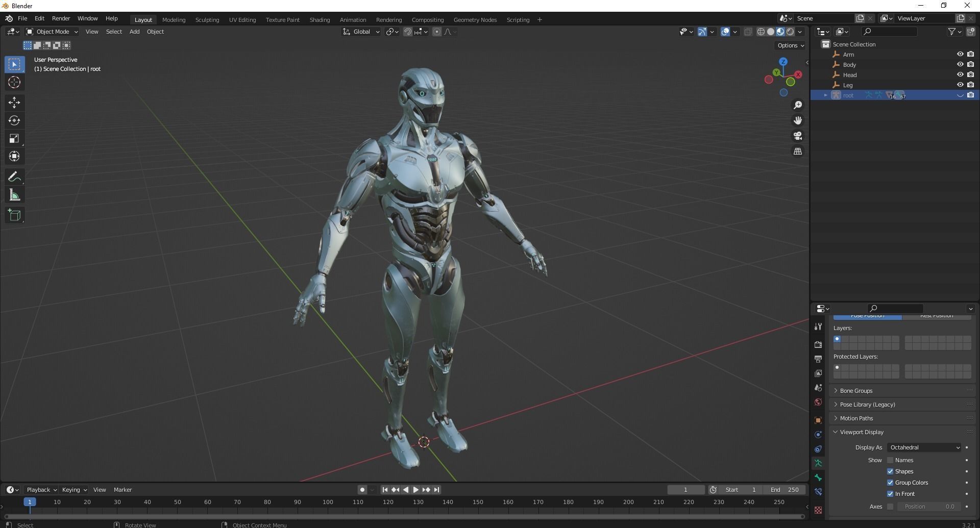Open the Object Constraints properties tab
The width and height of the screenshot is (980, 528).
tap(818, 449)
